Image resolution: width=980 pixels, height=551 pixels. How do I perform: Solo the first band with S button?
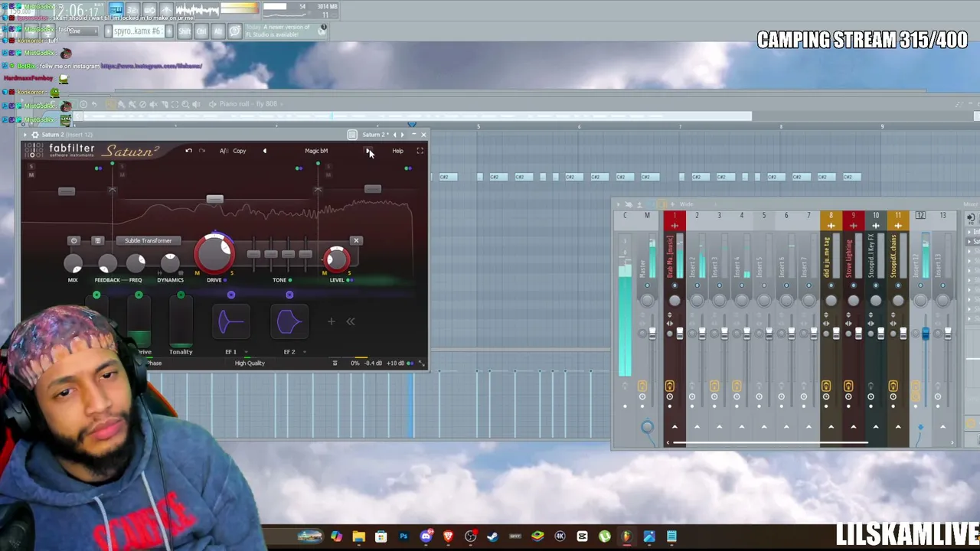pyautogui.click(x=31, y=167)
